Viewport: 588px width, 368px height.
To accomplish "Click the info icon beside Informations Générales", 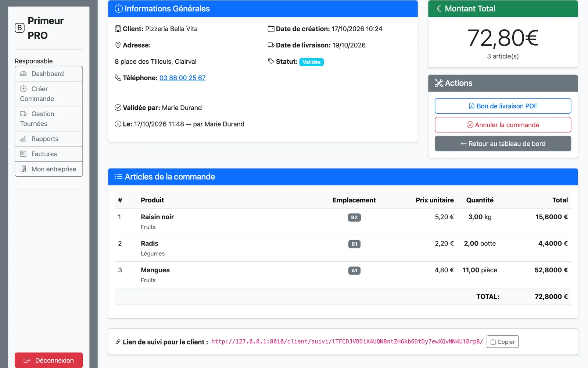I will [x=119, y=8].
